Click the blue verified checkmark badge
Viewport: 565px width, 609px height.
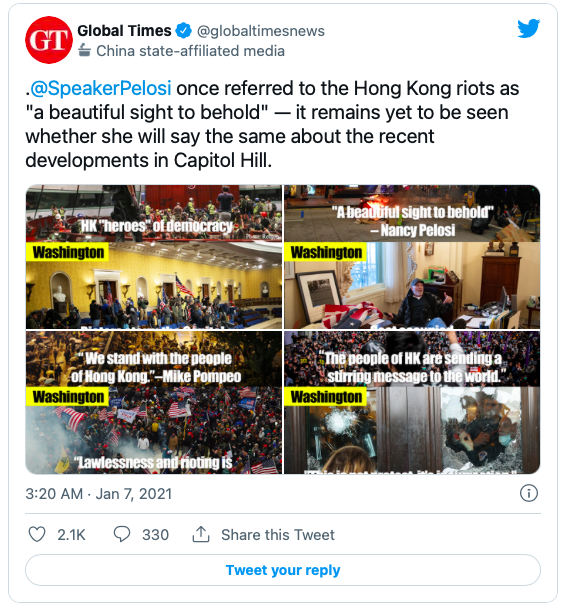pos(184,31)
